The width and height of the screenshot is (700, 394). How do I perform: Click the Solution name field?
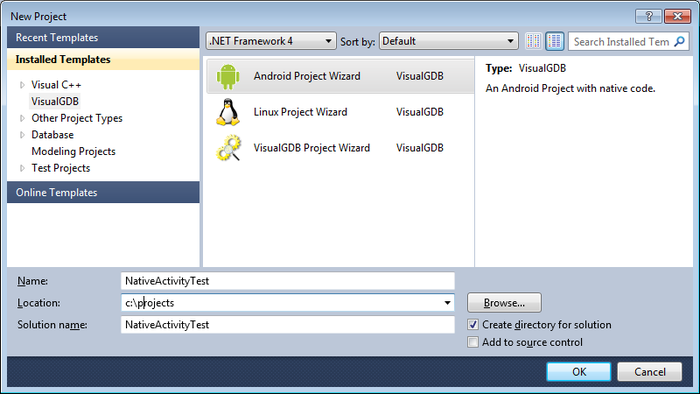[x=288, y=325]
